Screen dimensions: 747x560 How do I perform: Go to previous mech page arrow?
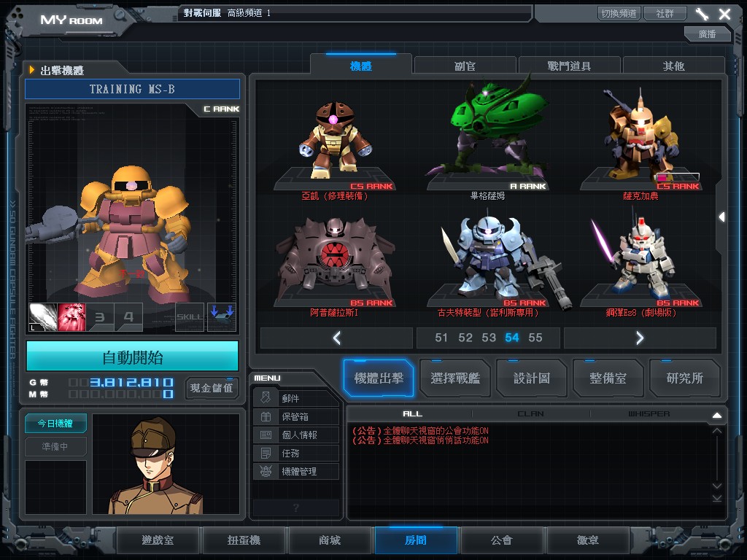click(x=336, y=338)
